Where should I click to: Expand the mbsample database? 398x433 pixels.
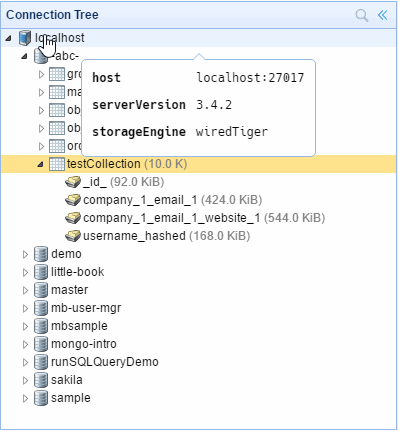coord(25,326)
